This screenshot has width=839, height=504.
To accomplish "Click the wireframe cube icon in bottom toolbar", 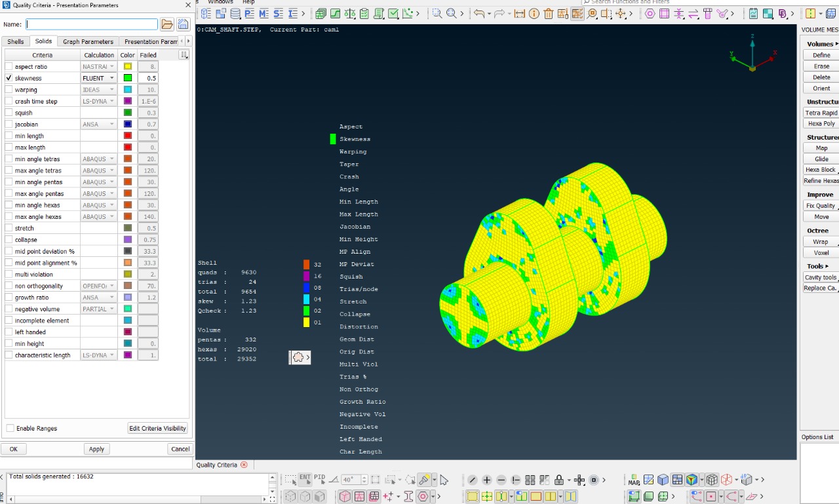I will pos(712,480).
